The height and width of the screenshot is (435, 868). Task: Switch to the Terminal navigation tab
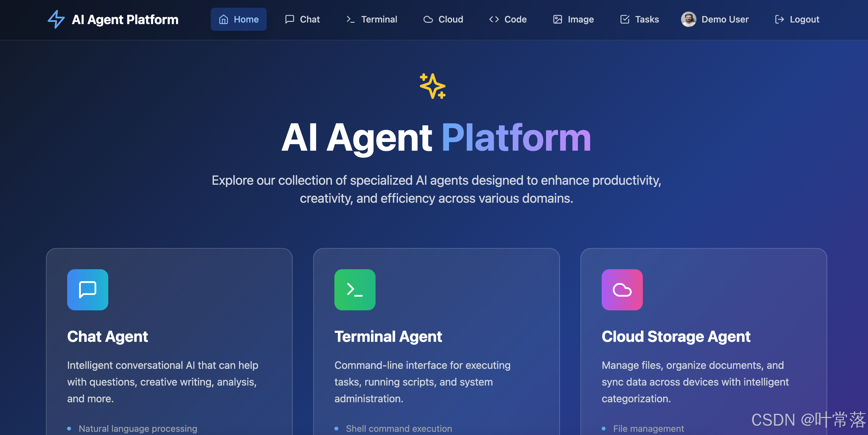tap(372, 19)
